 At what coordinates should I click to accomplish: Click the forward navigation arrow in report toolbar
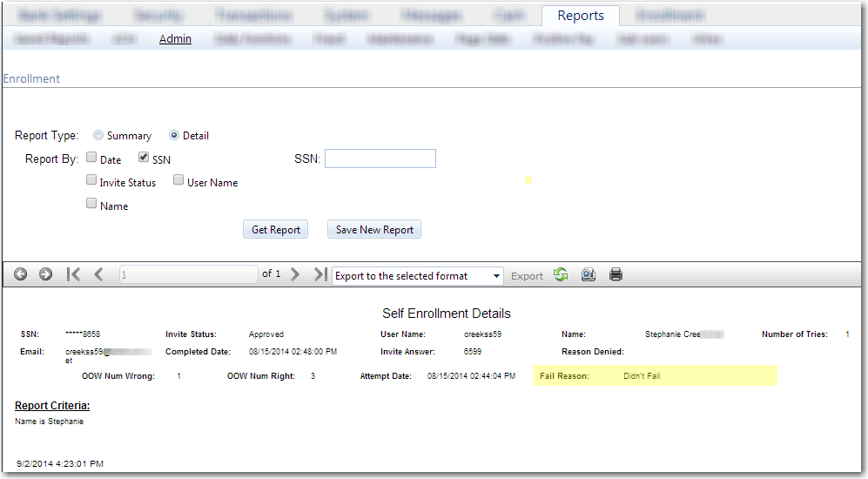45,274
